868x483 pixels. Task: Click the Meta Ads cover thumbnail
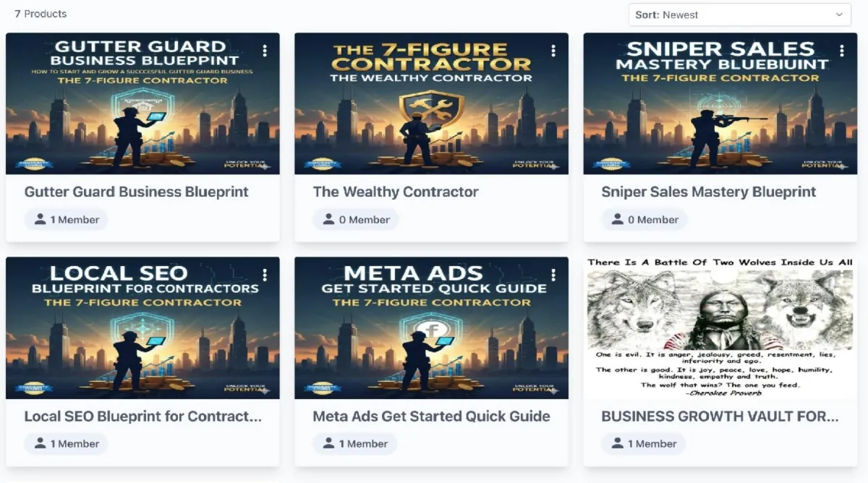click(431, 328)
